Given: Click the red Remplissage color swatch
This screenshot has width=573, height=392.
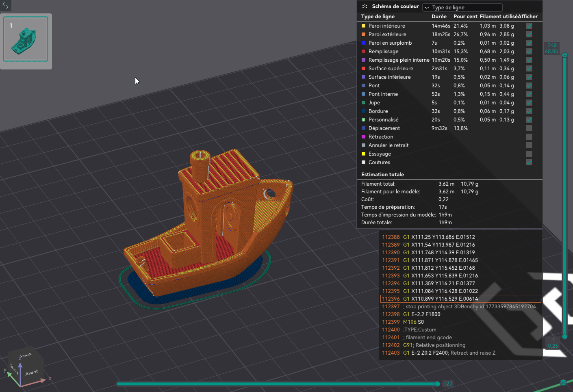Looking at the screenshot, I should 363,51.
